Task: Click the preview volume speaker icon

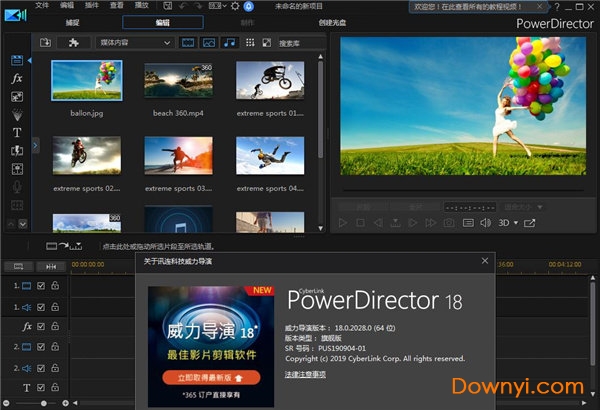Action: 485,223
